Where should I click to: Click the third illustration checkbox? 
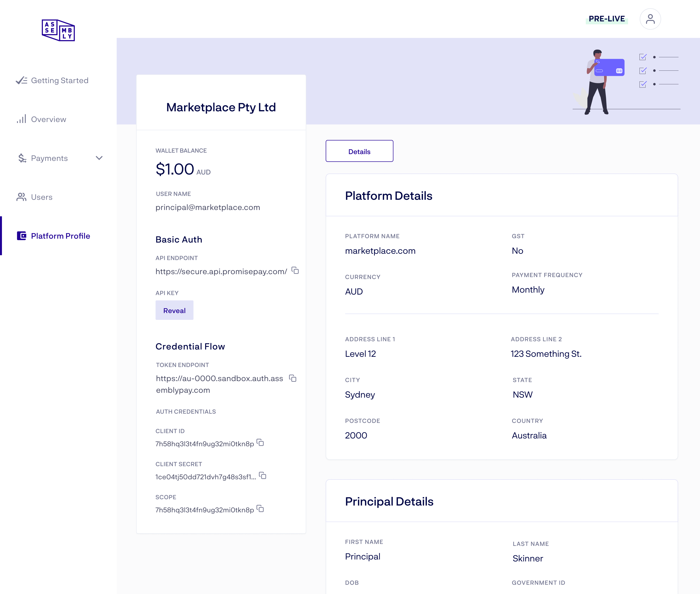pos(643,84)
